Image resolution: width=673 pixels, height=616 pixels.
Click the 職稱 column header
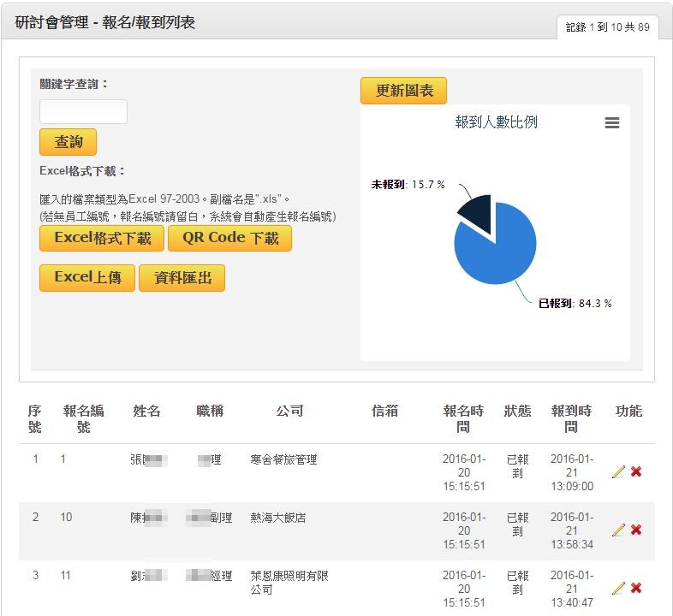click(210, 411)
